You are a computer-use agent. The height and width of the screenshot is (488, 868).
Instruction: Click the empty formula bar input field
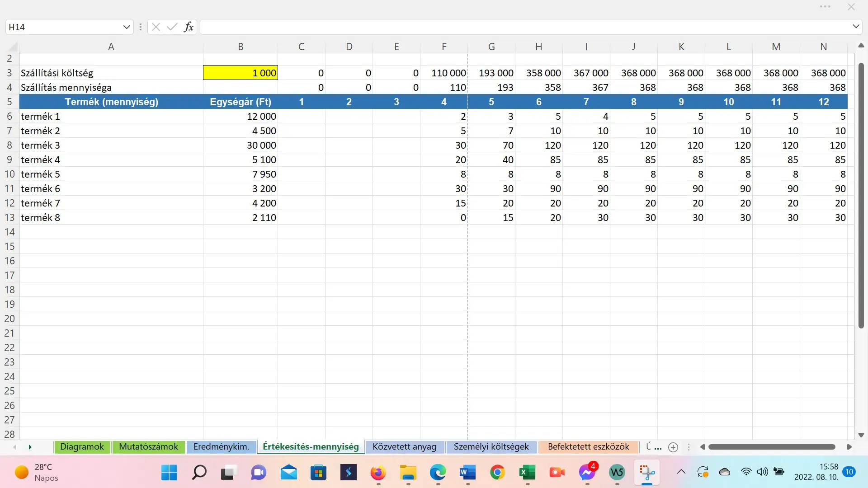coord(524,27)
